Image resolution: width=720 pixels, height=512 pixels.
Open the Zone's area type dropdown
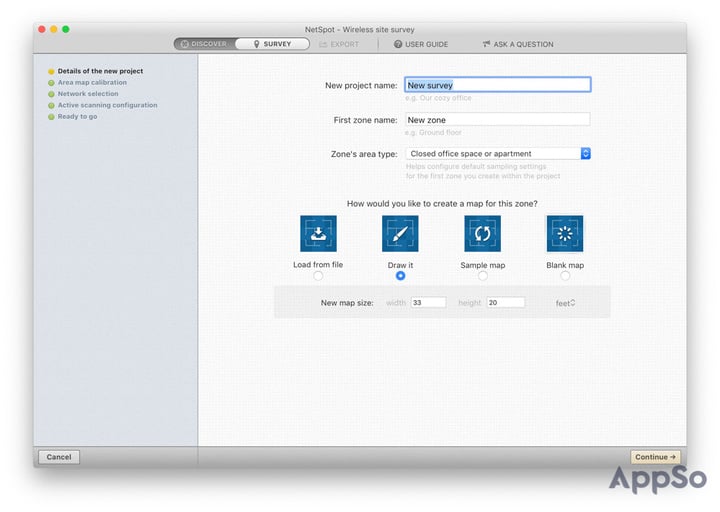(498, 153)
